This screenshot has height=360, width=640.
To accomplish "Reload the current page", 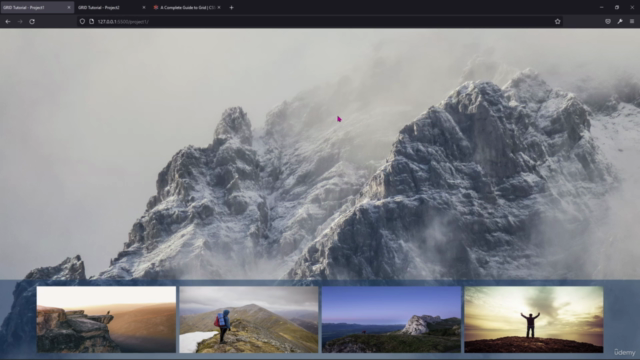I will (32, 22).
